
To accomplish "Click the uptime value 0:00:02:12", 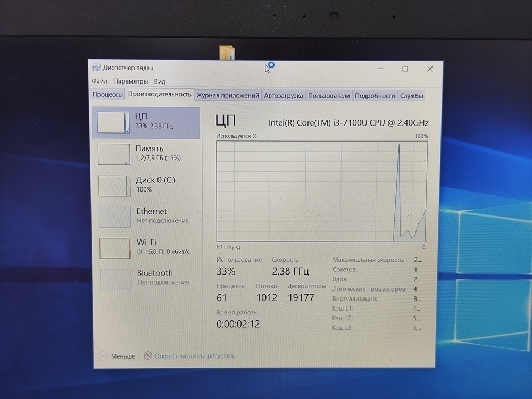I will coord(238,324).
